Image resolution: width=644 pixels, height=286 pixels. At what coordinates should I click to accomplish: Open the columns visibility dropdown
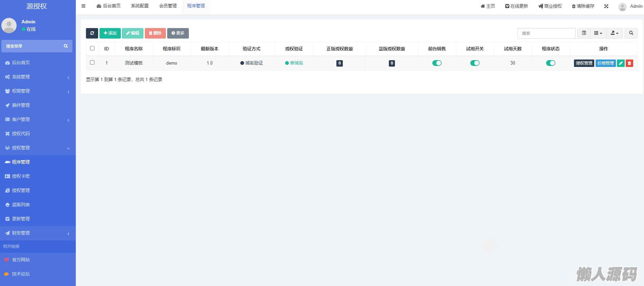598,33
